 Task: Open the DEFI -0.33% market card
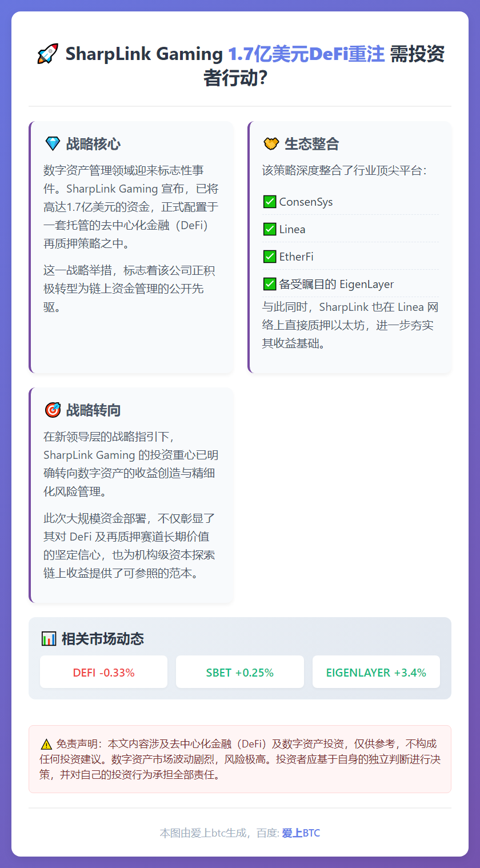pyautogui.click(x=103, y=672)
